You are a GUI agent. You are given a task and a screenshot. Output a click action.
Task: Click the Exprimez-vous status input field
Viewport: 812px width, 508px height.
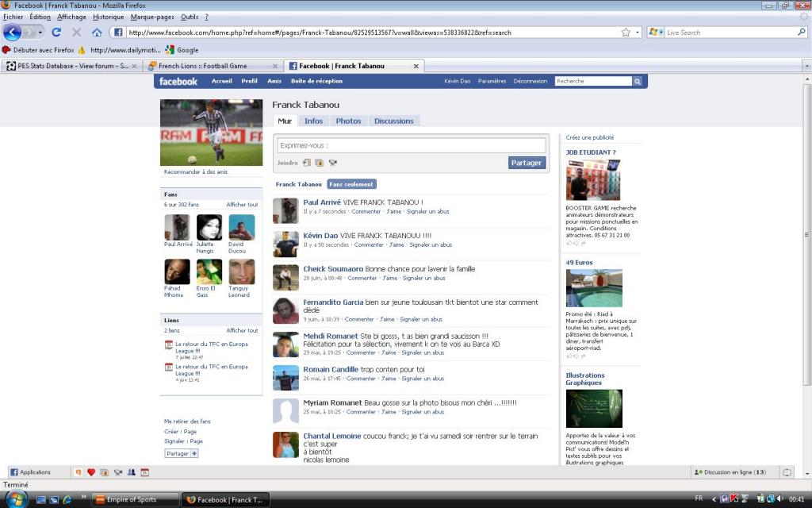(412, 146)
